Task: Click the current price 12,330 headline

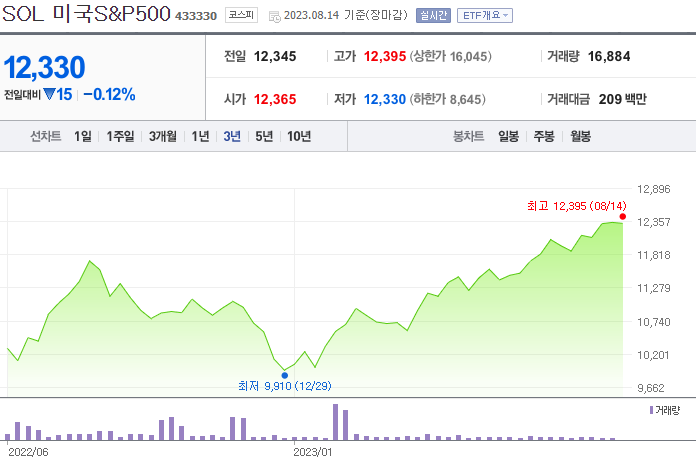Action: 44,67
